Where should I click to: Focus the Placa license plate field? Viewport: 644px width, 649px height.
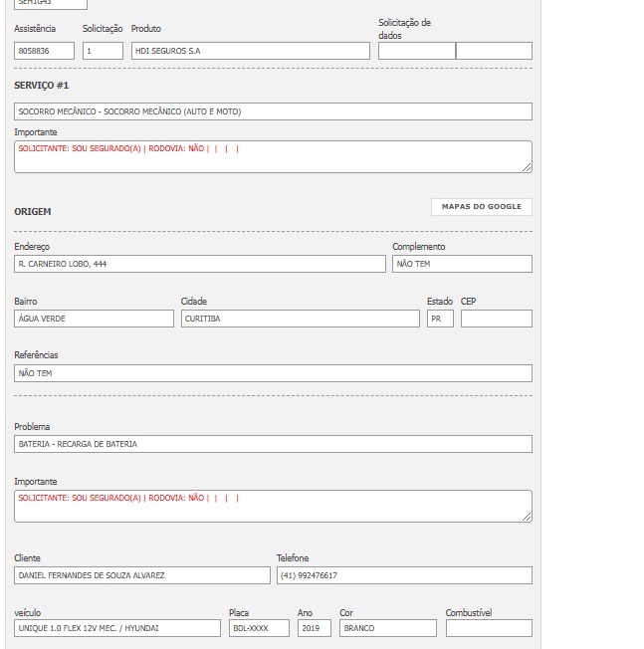259,628
